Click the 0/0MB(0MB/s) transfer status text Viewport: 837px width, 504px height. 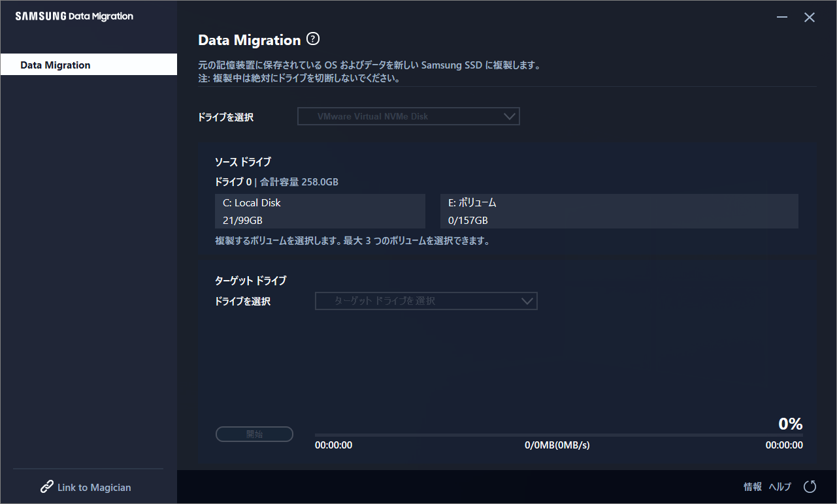point(557,445)
